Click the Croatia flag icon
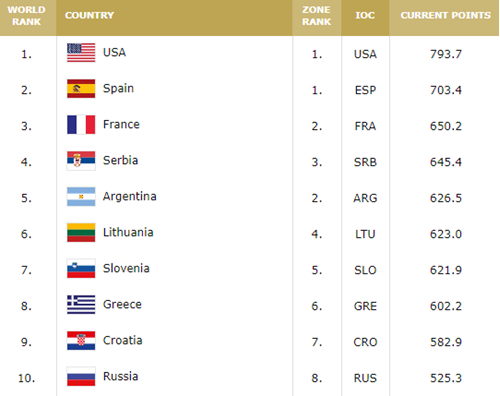500x396 pixels. 81,341
